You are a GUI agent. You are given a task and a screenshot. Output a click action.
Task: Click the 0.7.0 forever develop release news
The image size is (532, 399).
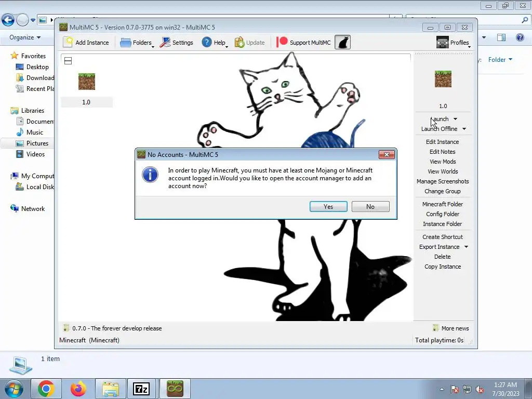[x=113, y=328]
